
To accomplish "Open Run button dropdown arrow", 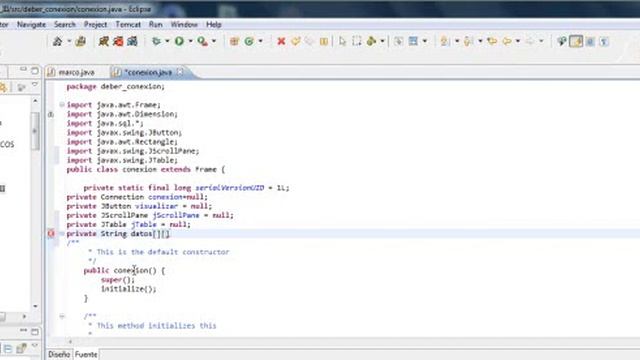I will 190,41.
